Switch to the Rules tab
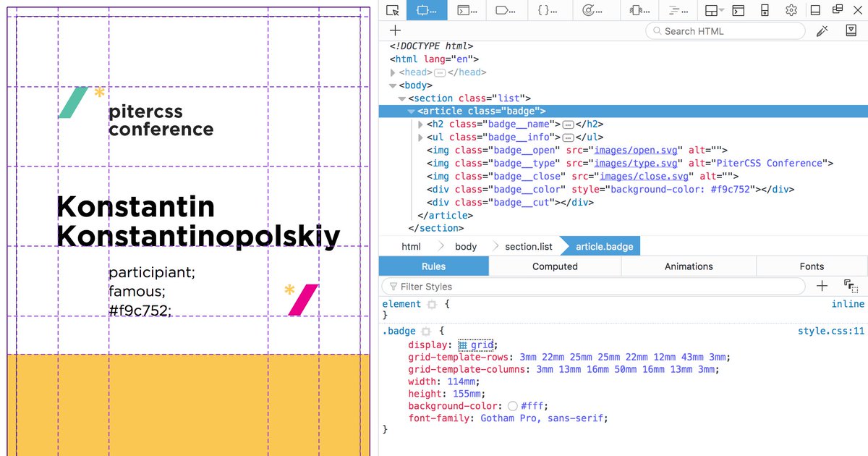The width and height of the screenshot is (868, 456). 434,266
